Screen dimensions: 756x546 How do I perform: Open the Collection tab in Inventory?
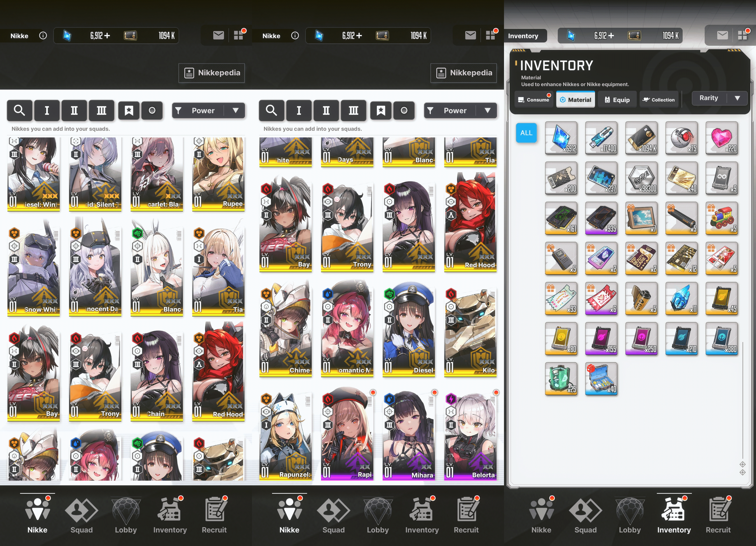click(658, 99)
